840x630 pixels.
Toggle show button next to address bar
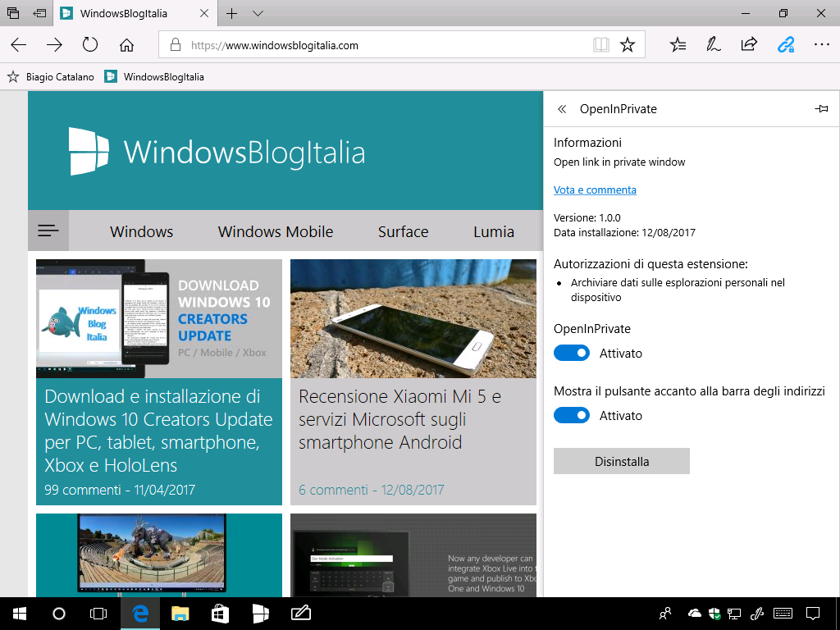click(572, 415)
